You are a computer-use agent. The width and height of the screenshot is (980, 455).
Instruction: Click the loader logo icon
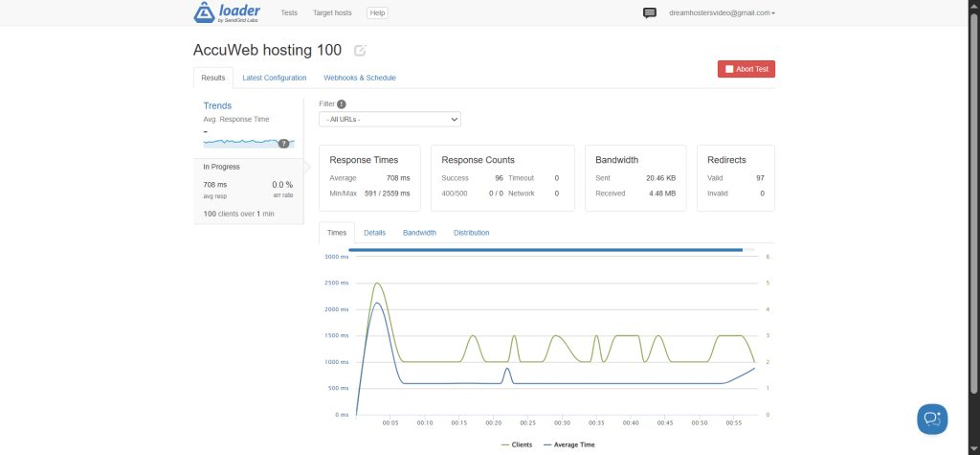click(x=206, y=12)
